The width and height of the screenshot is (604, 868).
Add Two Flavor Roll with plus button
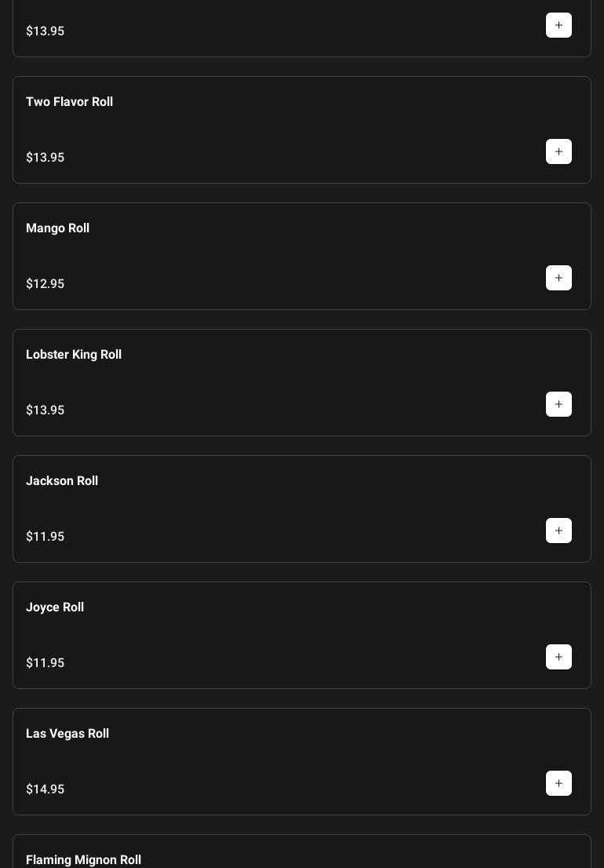point(559,151)
